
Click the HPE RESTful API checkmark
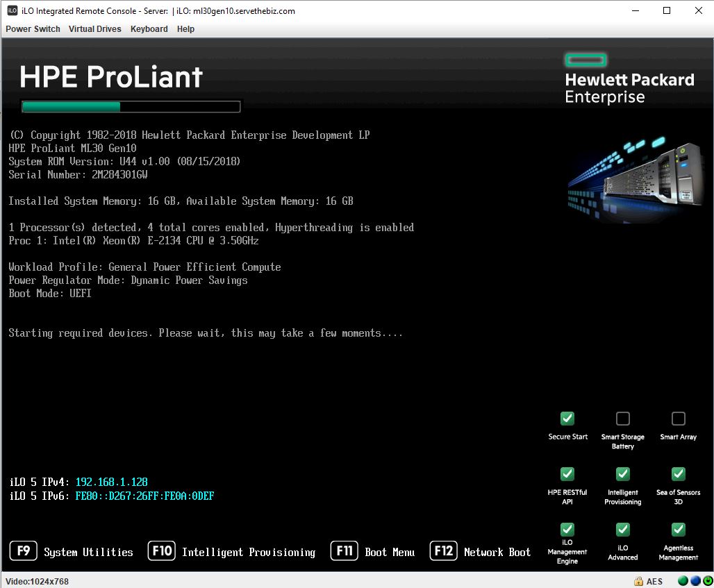click(x=567, y=473)
